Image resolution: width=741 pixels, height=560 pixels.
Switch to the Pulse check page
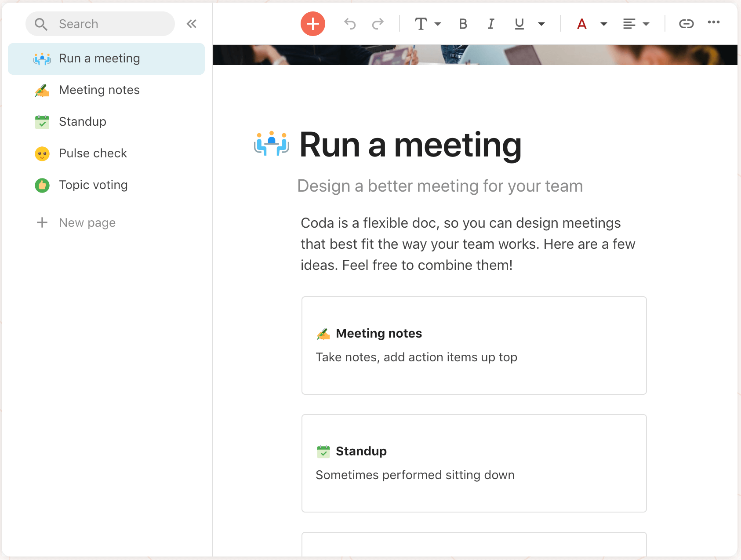[x=93, y=153]
